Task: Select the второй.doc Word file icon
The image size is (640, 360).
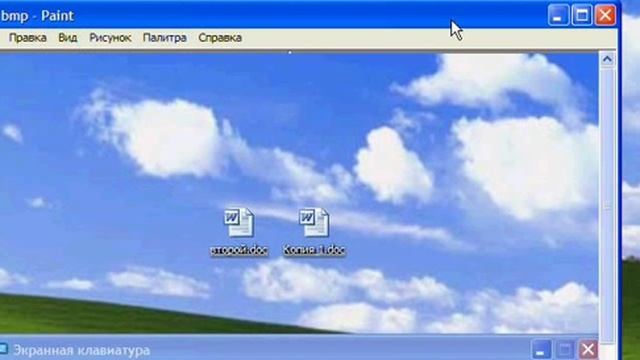Action: coord(239,222)
